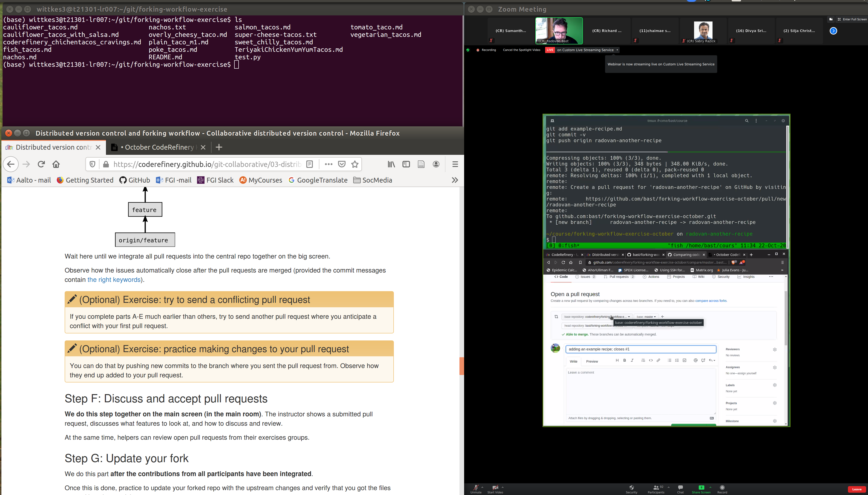868x495 pixels.
Task: Open audio options caret beside Unmute
Action: [x=482, y=487]
